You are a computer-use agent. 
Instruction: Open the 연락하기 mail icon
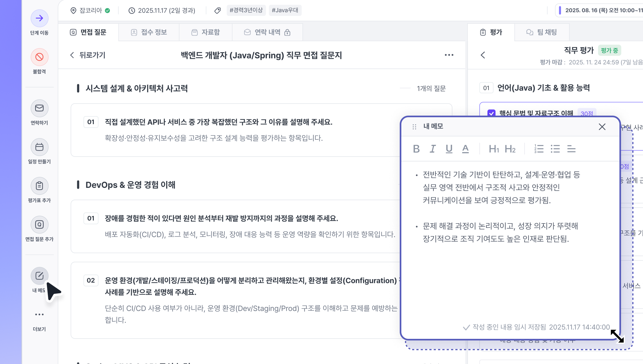39,108
